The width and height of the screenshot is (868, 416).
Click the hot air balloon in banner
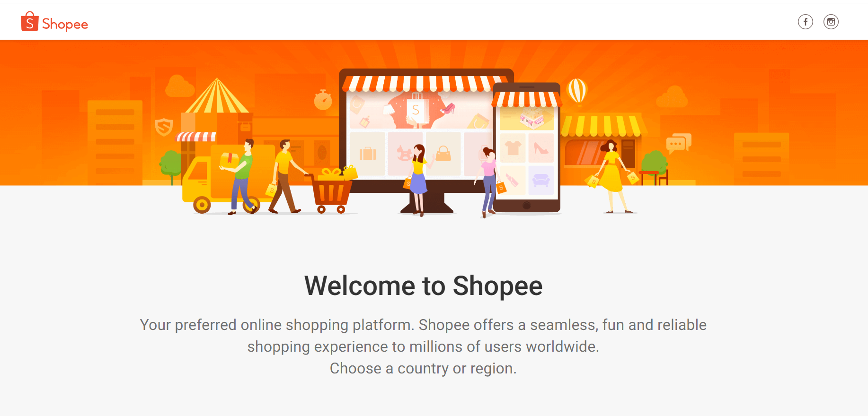(577, 91)
